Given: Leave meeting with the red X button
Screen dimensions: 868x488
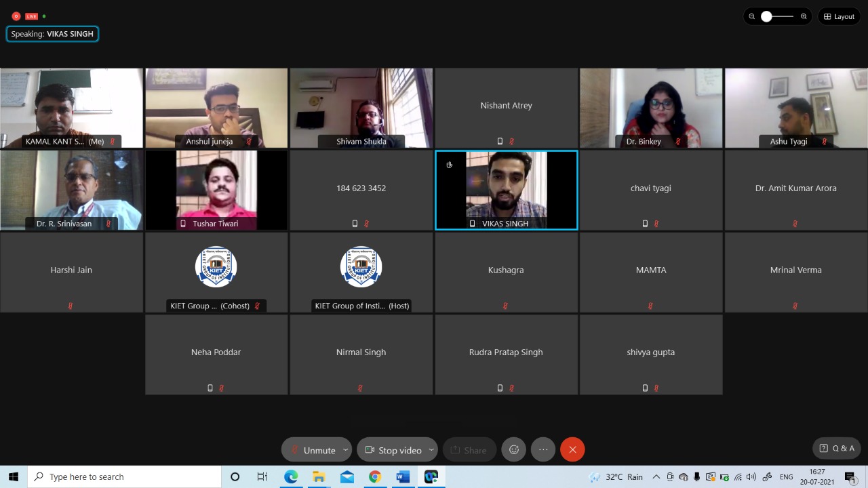Looking at the screenshot, I should 572,449.
